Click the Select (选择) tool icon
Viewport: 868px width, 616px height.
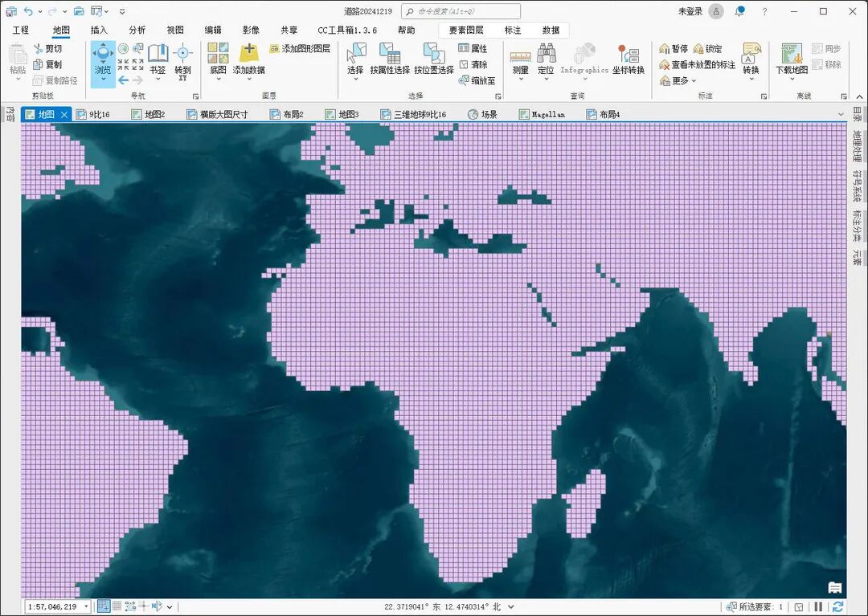tap(356, 54)
